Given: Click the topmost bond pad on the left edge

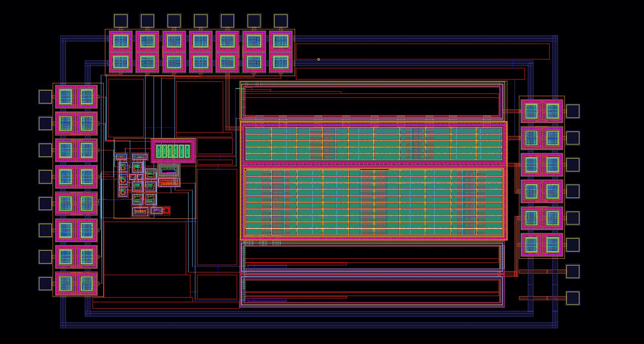Looking at the screenshot, I should pyautogui.click(x=45, y=97).
